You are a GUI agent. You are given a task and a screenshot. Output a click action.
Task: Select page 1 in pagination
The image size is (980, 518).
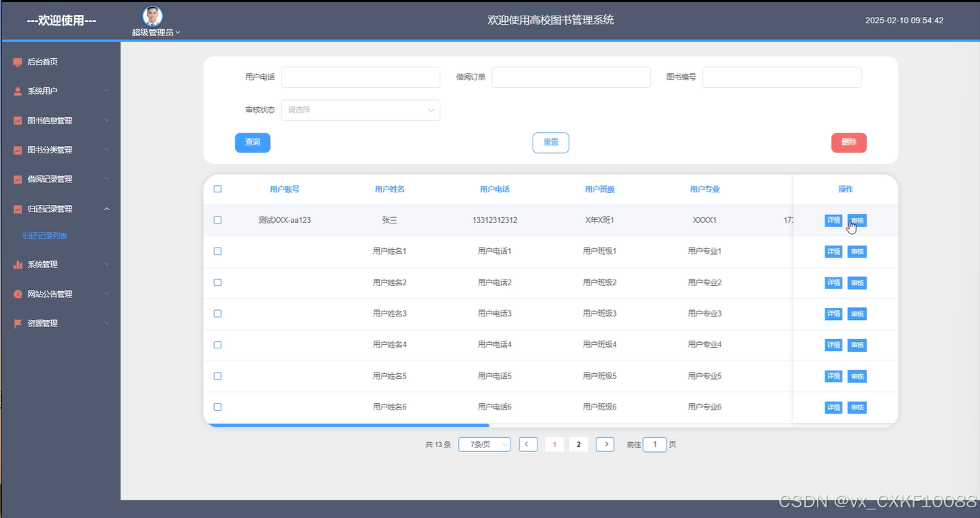(x=555, y=444)
